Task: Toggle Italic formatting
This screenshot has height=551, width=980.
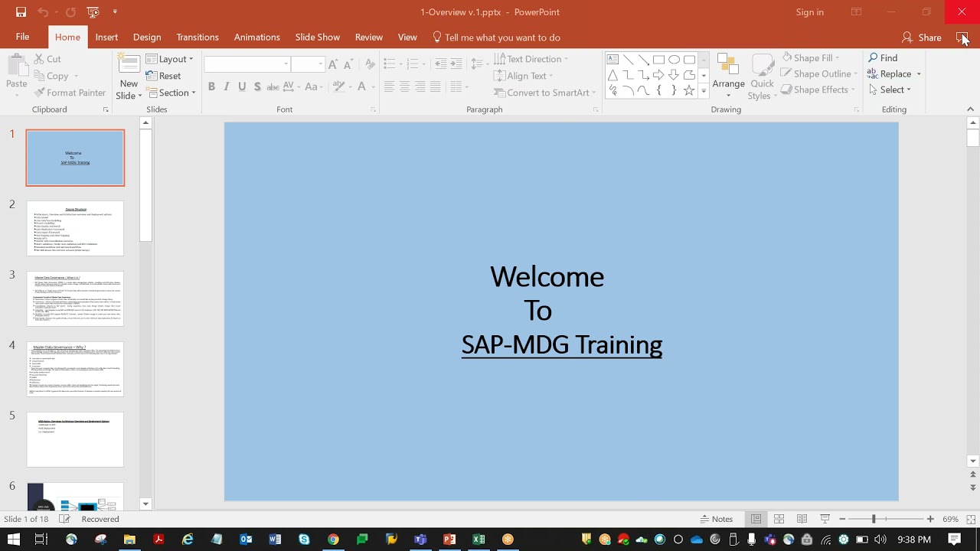Action: 227,87
